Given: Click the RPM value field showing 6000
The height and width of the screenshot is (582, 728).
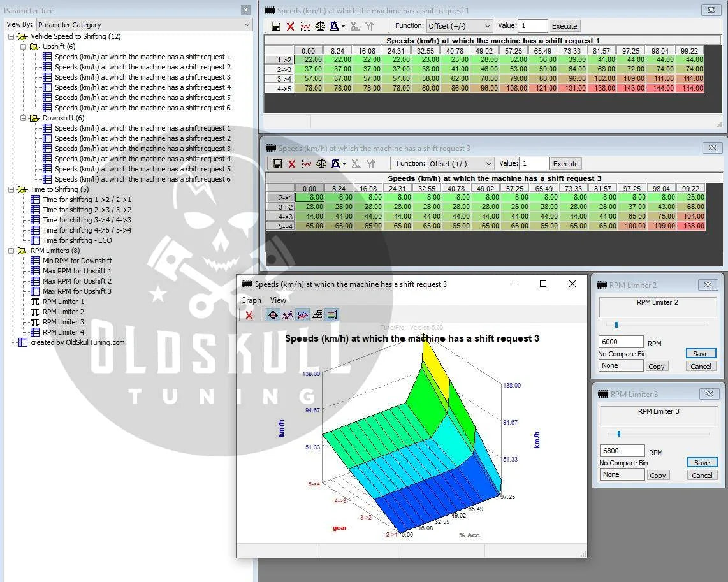Looking at the screenshot, I should click(x=621, y=342).
